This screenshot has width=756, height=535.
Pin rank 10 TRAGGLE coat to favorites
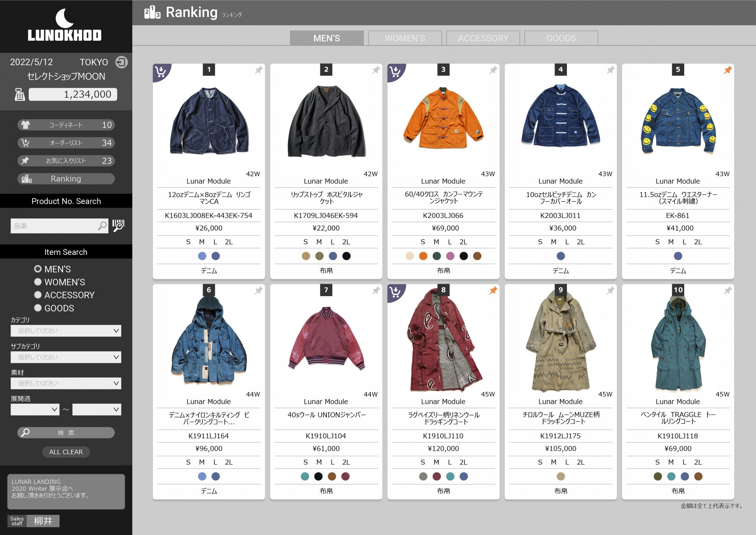pyautogui.click(x=727, y=291)
